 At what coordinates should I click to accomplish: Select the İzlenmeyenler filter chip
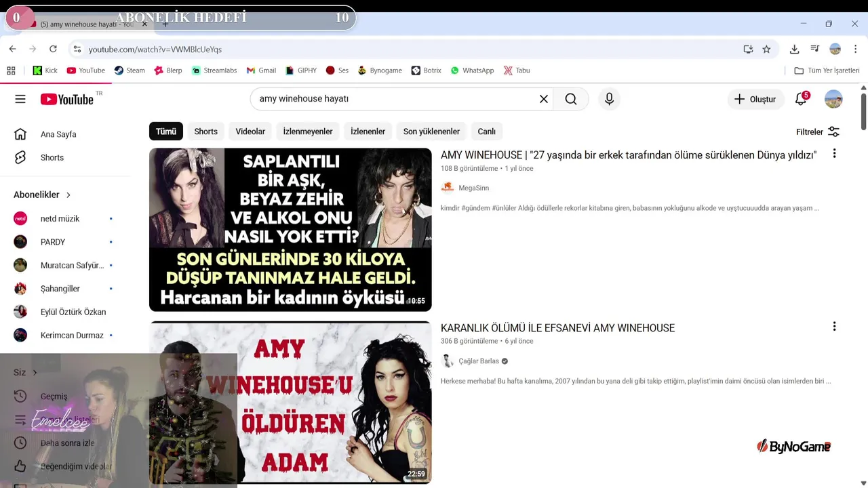[308, 131]
